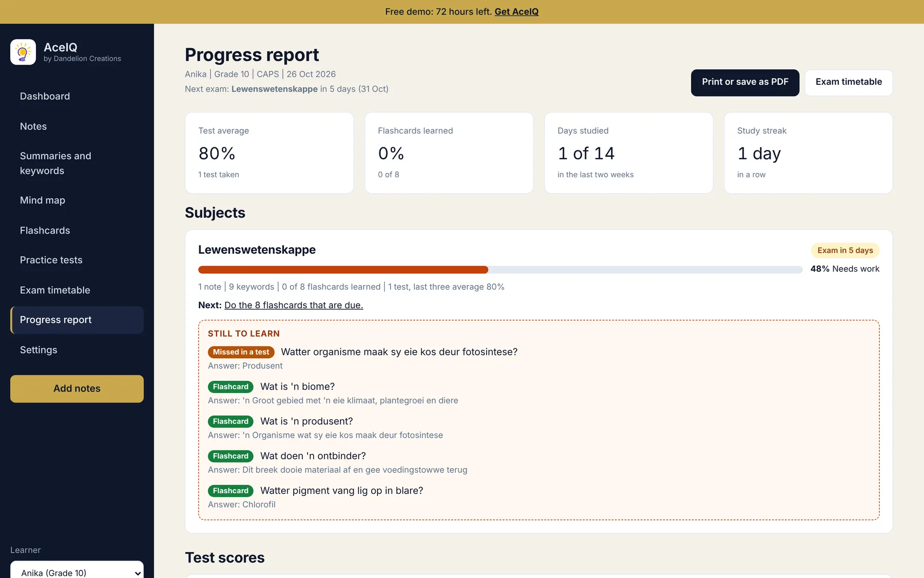Click the Study streak 1 day card
The width and height of the screenshot is (924, 578).
[808, 153]
